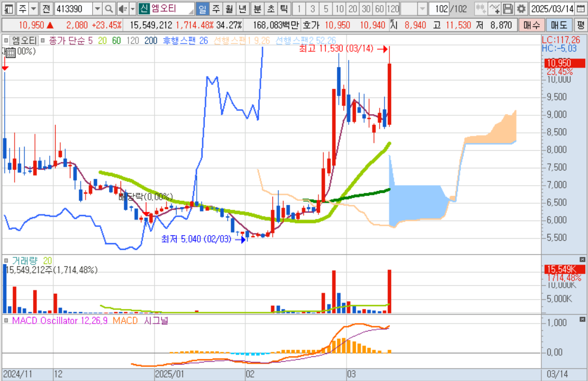This screenshot has height=381, width=588.
Task: Click 후행스팬 26 legend label
Action: (185, 40)
